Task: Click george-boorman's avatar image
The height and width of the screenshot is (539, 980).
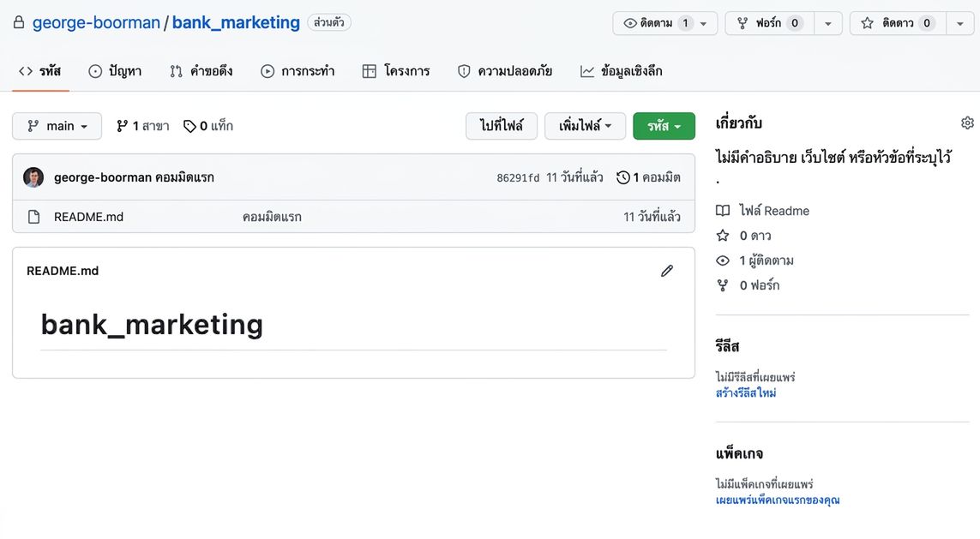Action: coord(33,177)
